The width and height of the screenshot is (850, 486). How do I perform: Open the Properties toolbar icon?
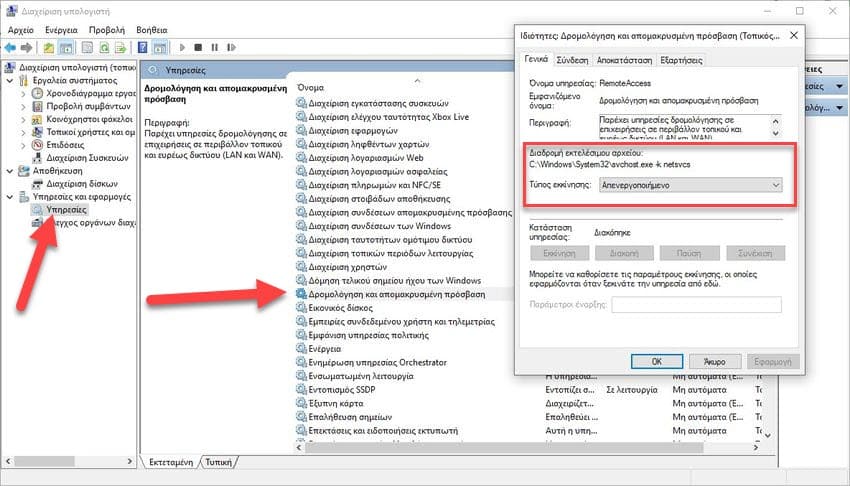coord(87,48)
